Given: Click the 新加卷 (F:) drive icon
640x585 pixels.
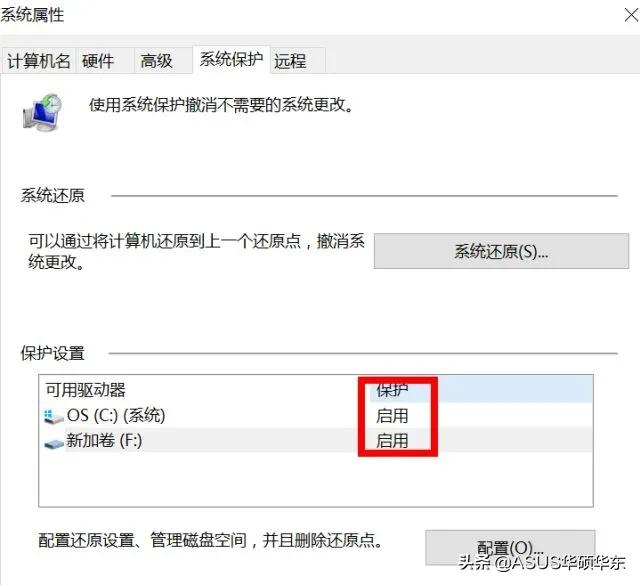Looking at the screenshot, I should pyautogui.click(x=53, y=443).
